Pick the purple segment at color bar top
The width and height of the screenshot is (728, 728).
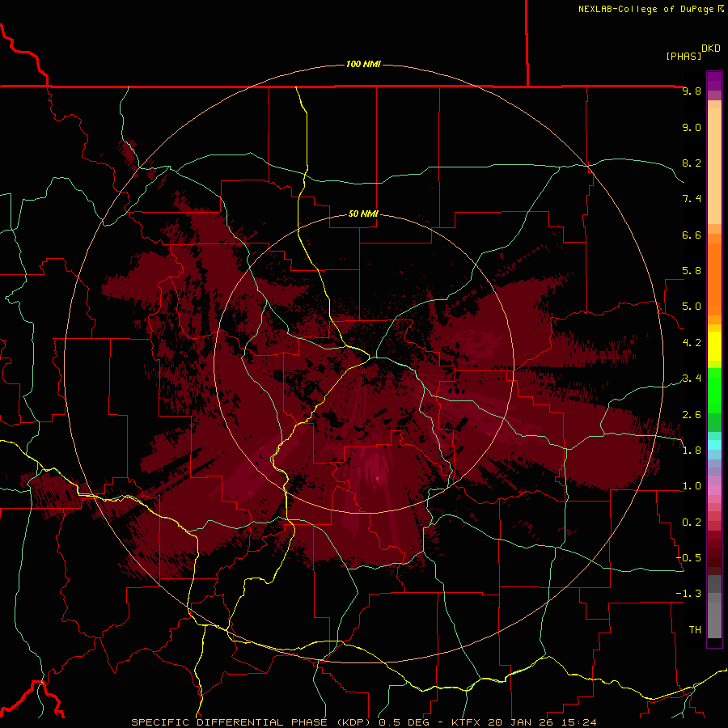714,81
